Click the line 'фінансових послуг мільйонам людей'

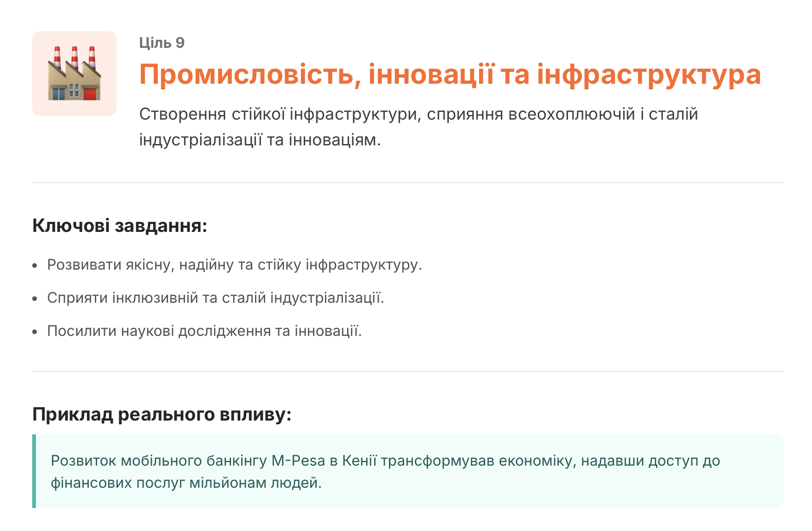[186, 483]
